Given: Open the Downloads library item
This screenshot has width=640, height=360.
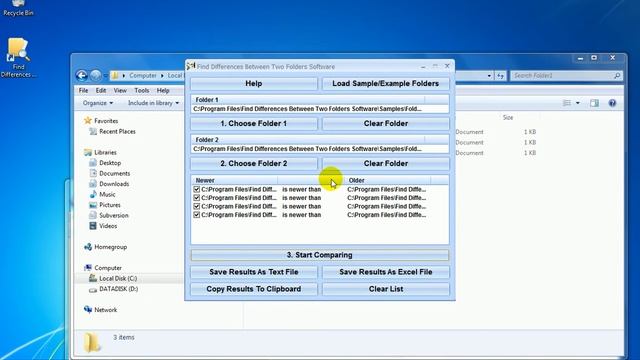Looking at the screenshot, I should tap(109, 184).
